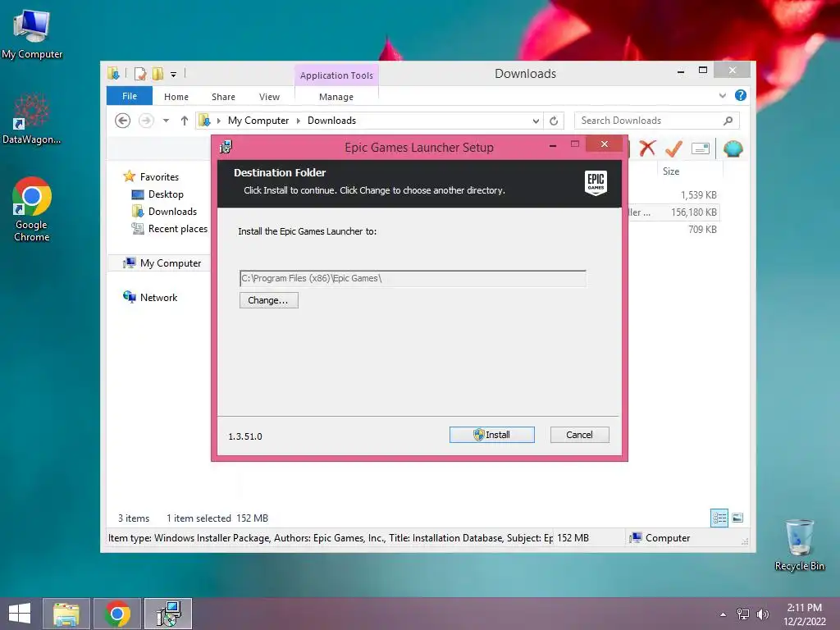Click the install path field C:\Program Files (x86)\Epic Games\
This screenshot has height=630, width=840.
[413, 279]
